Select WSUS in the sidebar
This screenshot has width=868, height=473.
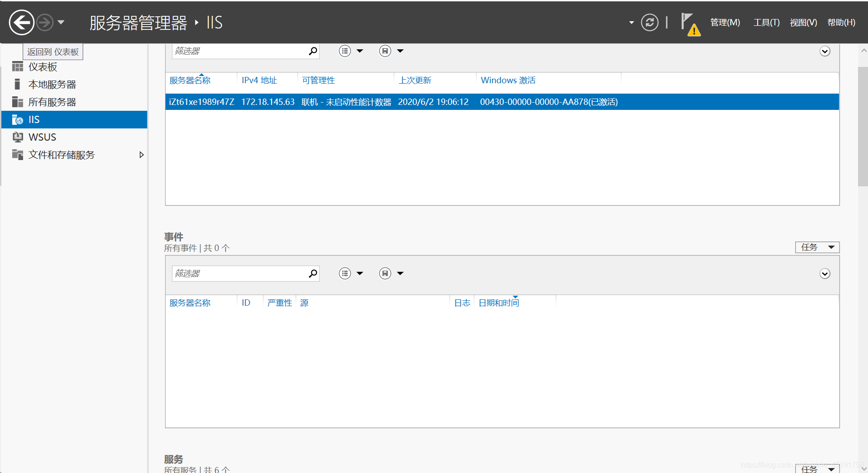[74, 137]
